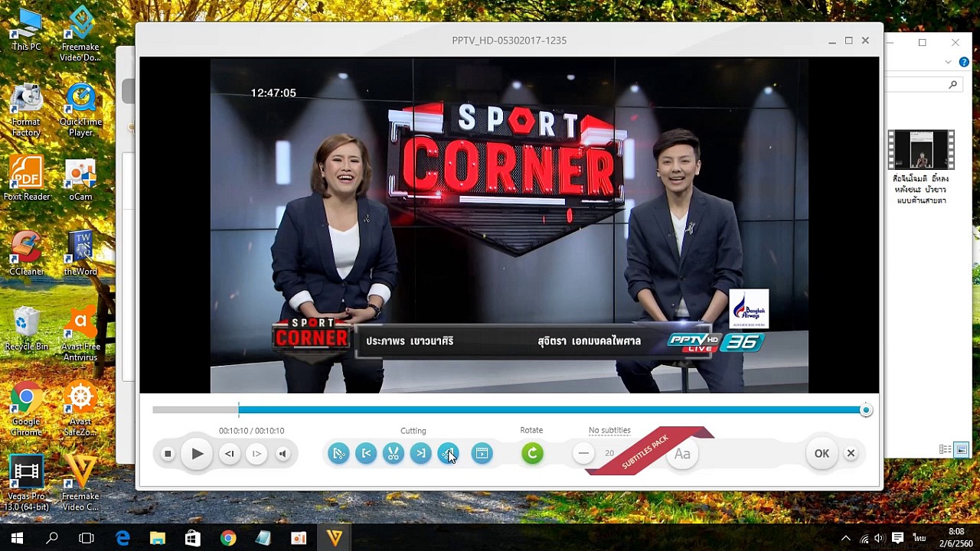Switch Explorer to large icons view
The width and height of the screenshot is (980, 551).
pos(962,449)
